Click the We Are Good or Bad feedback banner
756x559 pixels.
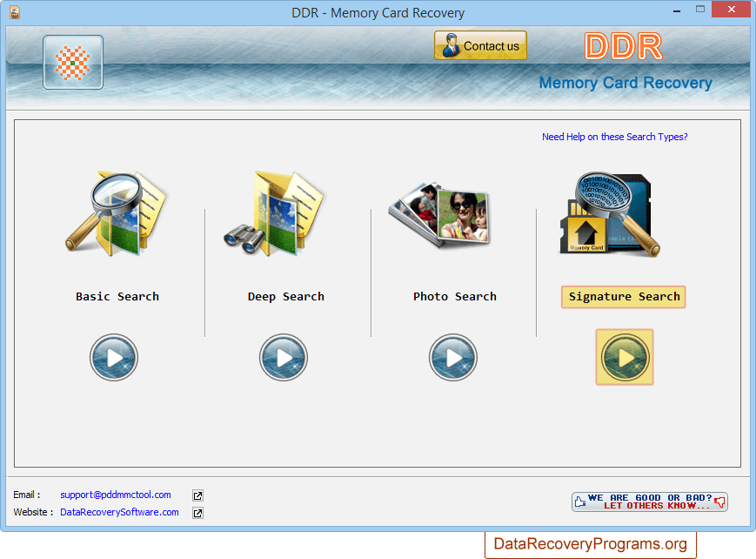650,502
